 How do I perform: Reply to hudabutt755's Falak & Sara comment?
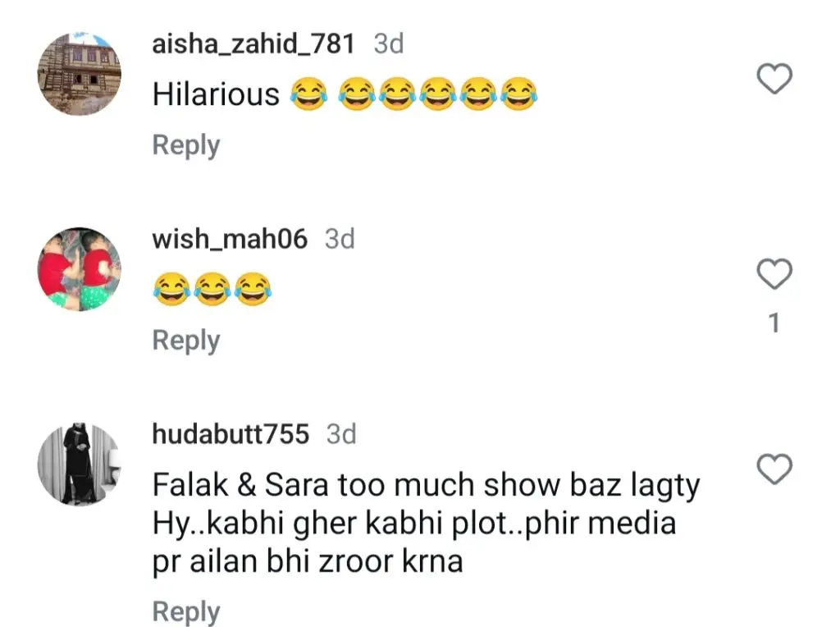pyautogui.click(x=186, y=611)
